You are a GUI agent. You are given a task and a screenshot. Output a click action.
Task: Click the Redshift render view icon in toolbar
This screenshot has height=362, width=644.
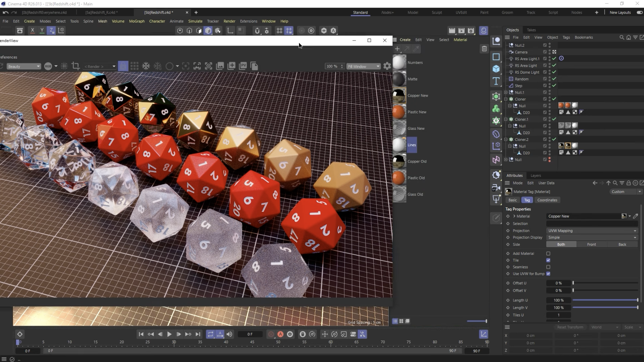point(484,31)
